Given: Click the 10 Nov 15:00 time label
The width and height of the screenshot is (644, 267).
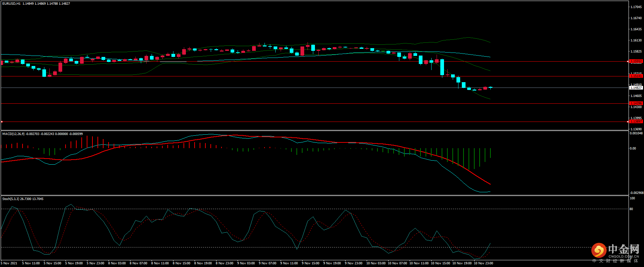Looking at the screenshot, I should click(441, 263).
